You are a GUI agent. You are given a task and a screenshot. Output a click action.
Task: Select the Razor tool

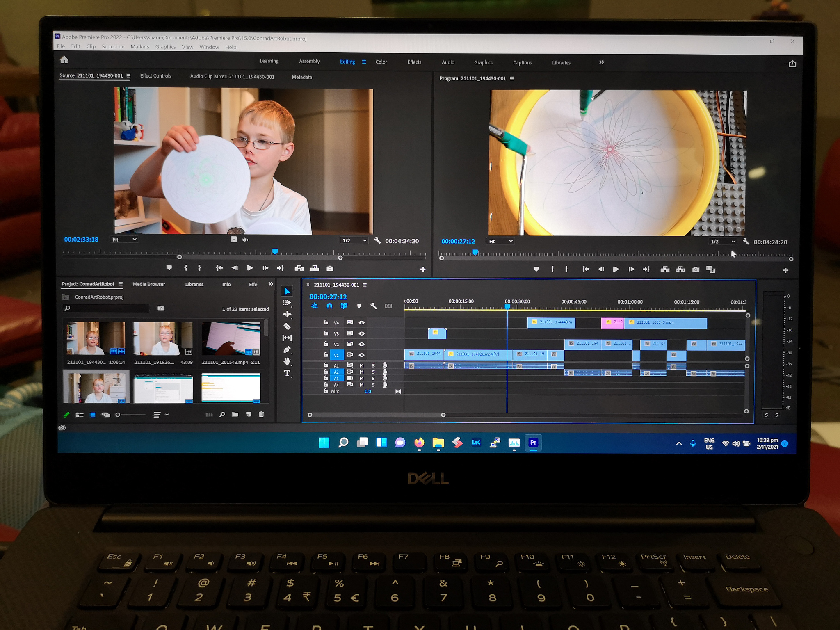287,326
